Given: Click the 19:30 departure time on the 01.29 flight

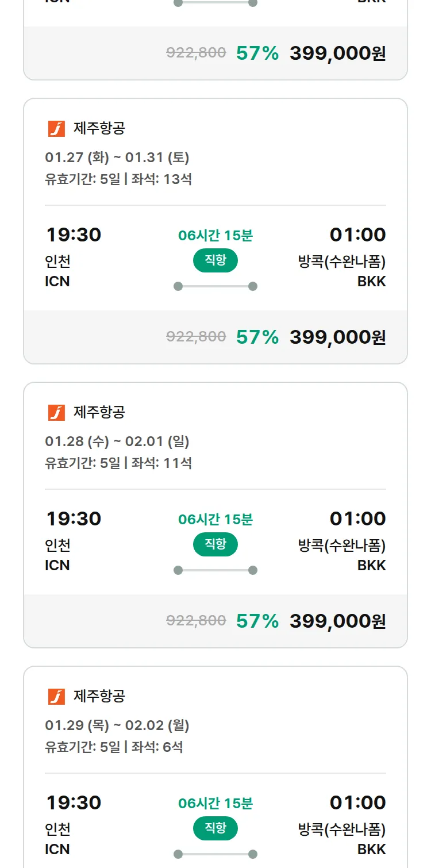Looking at the screenshot, I should tap(74, 802).
